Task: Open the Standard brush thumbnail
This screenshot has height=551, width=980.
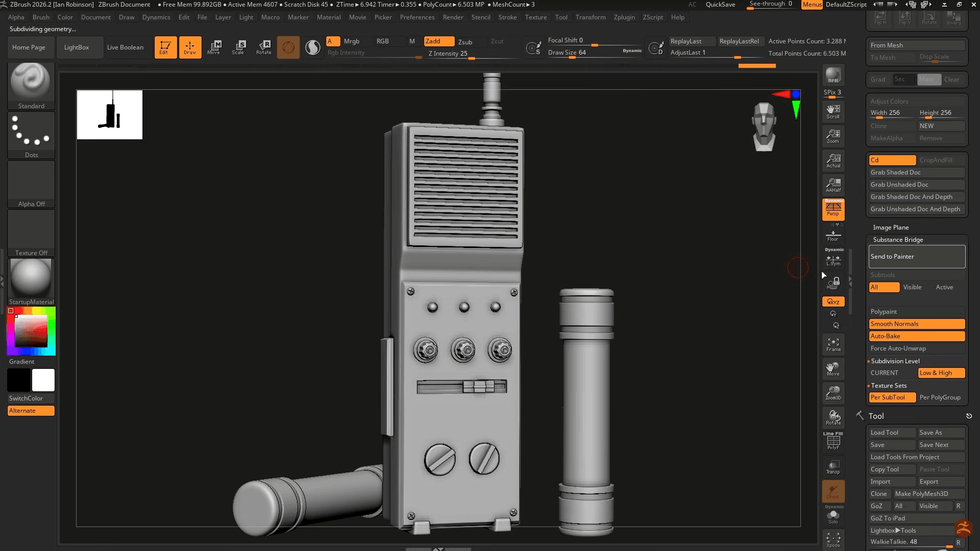Action: coord(31,86)
